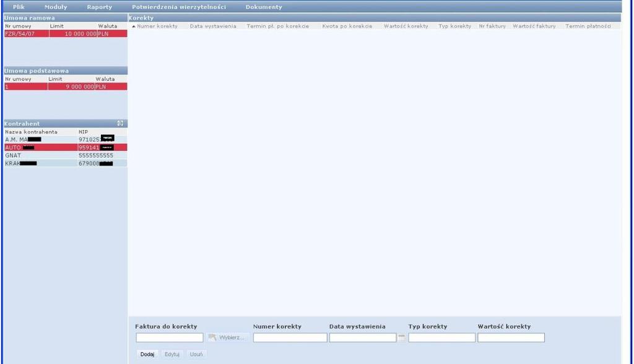
Task: Select contractor A.M. MA row
Action: click(x=66, y=139)
